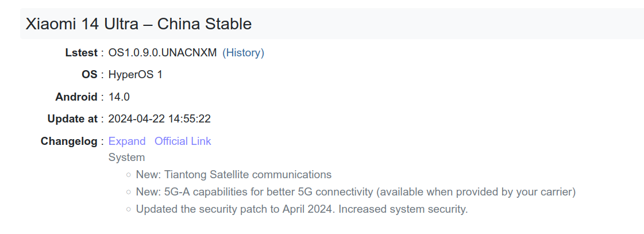Click the Xiaomi 14 Ultra – China Stable heading
This screenshot has width=644, height=234.
[138, 24]
